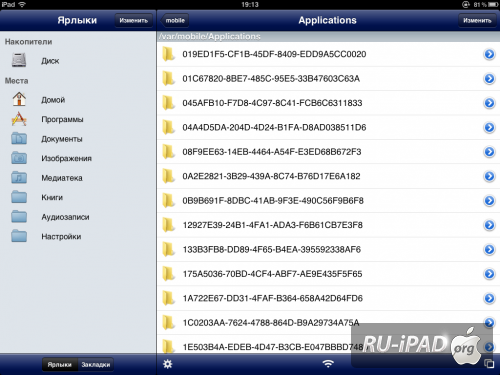
Task: Open the Настройки settings folder shortcut
Action: (78, 236)
